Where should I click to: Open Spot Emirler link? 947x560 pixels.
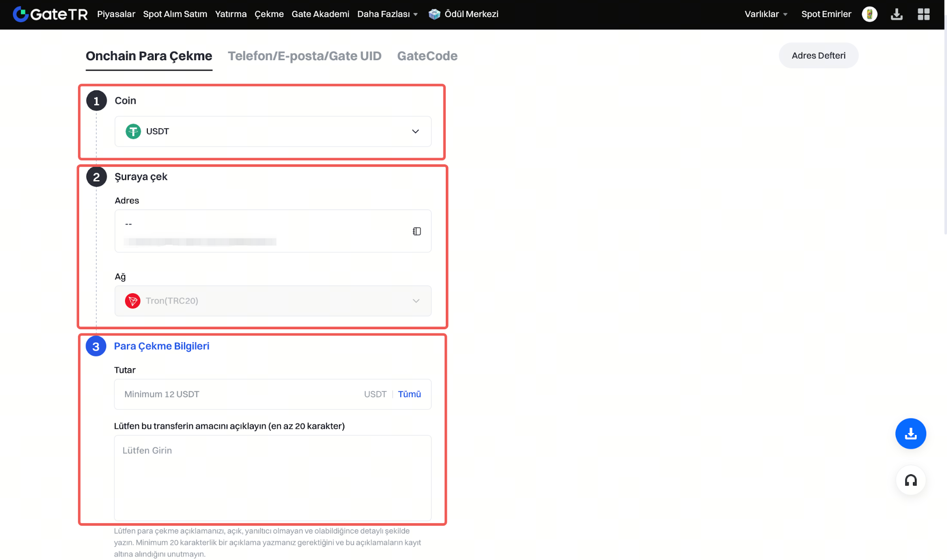point(826,14)
